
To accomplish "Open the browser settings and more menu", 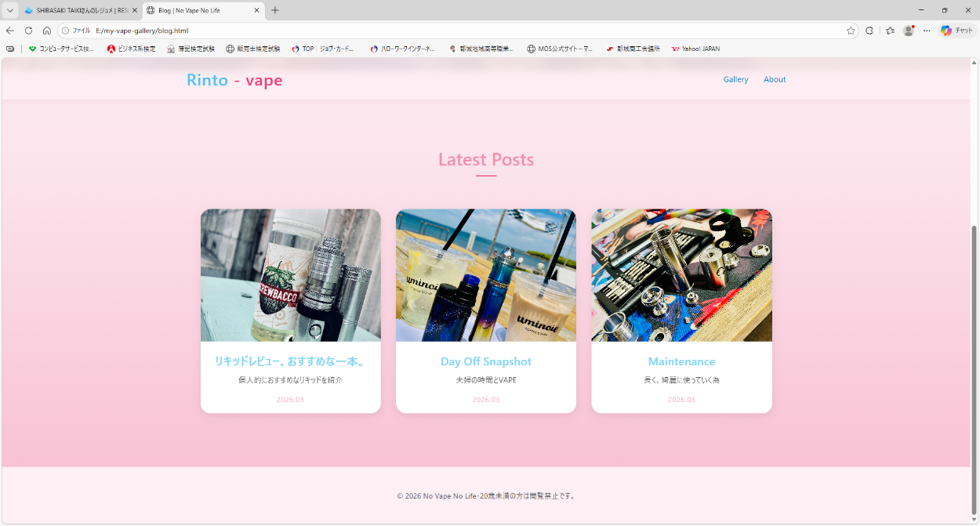I will pos(927,31).
